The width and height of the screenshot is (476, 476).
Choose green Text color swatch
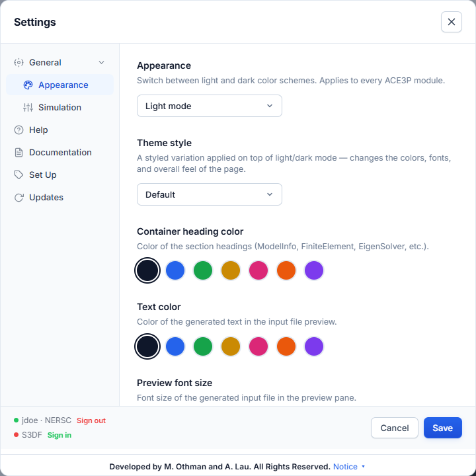point(203,346)
